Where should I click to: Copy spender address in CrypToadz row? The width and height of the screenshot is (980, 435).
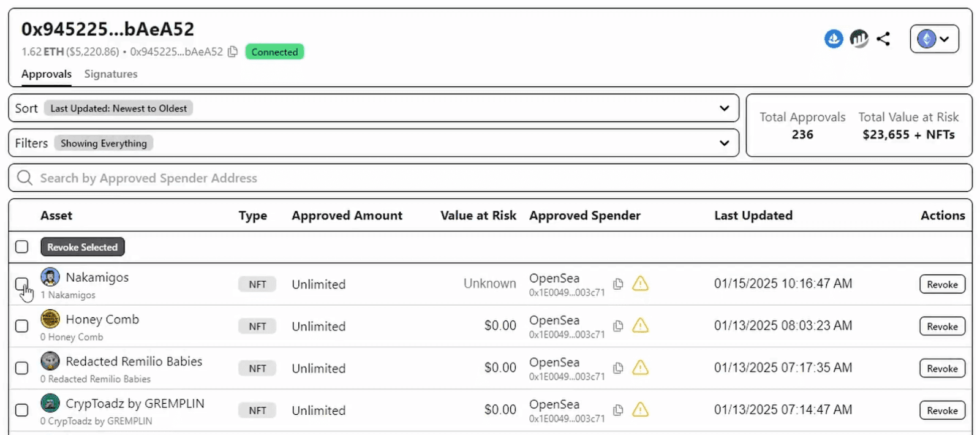pos(618,410)
